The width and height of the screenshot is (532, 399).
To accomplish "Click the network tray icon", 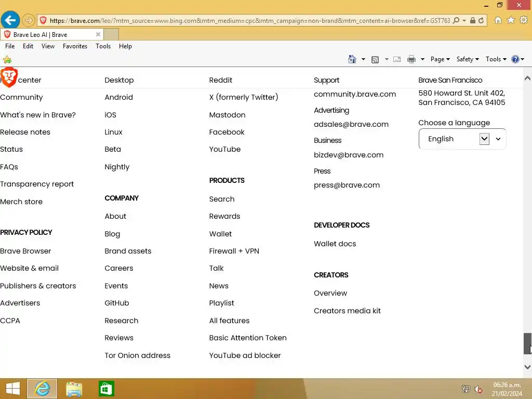I will click(466, 389).
